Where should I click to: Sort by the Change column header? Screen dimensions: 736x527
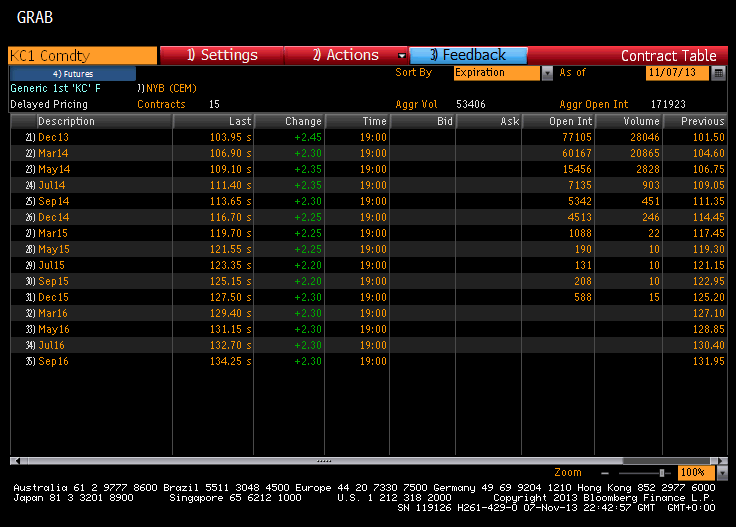[289, 122]
